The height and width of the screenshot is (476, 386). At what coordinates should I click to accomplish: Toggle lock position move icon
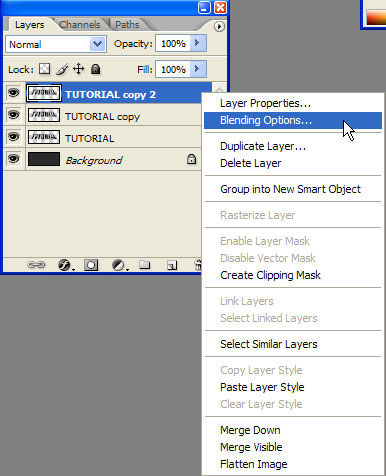[x=79, y=69]
